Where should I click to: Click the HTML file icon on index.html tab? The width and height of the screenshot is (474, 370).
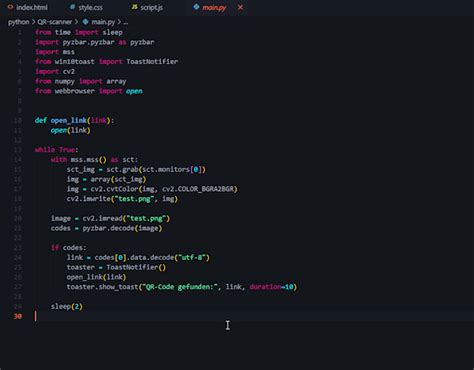(10, 7)
